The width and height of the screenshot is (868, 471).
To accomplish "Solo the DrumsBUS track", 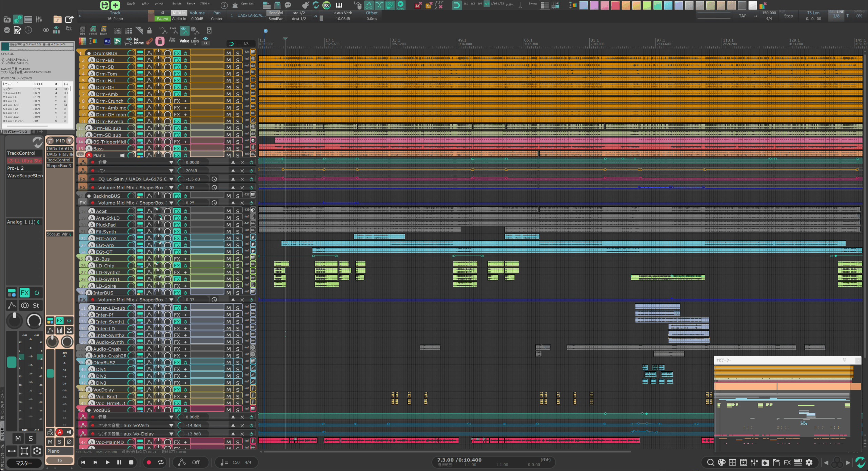I will point(238,53).
